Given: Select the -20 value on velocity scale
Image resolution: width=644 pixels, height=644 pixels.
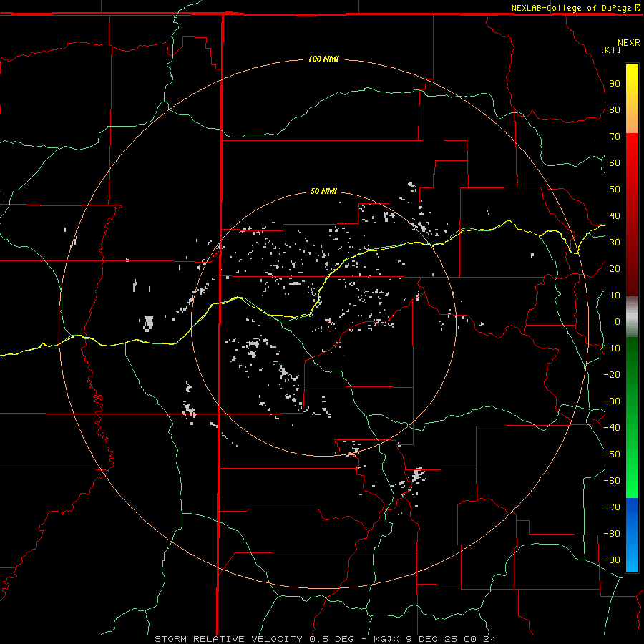Looking at the screenshot, I should [612, 374].
